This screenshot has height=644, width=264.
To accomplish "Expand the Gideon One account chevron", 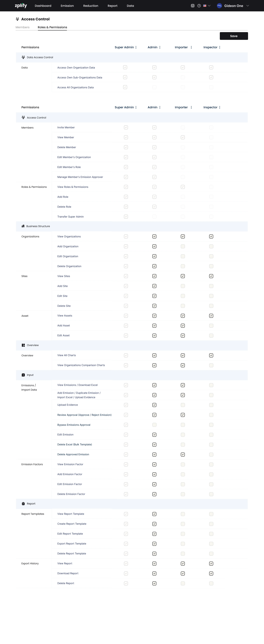I will coord(247,6).
